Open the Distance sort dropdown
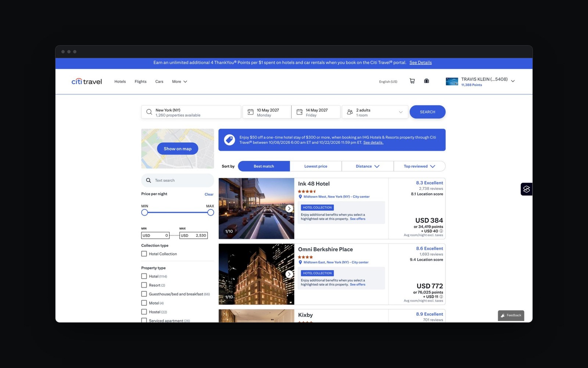588x368 pixels. click(x=367, y=166)
